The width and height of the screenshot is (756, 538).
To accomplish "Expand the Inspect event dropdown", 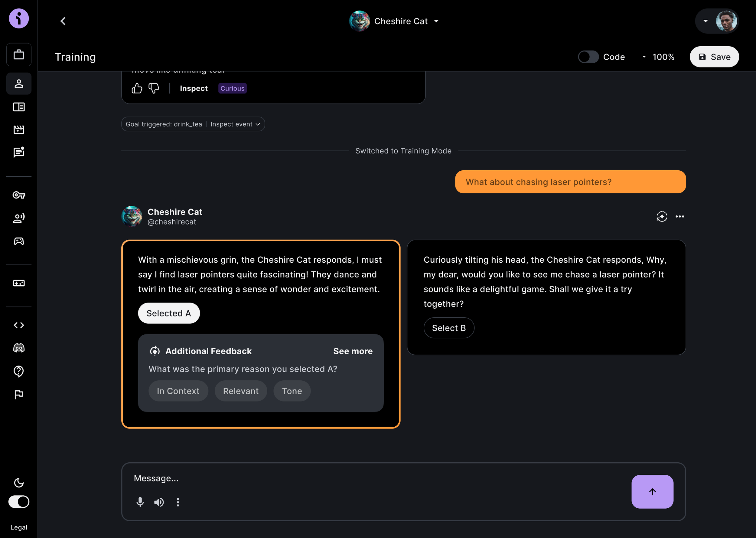I will tap(235, 124).
